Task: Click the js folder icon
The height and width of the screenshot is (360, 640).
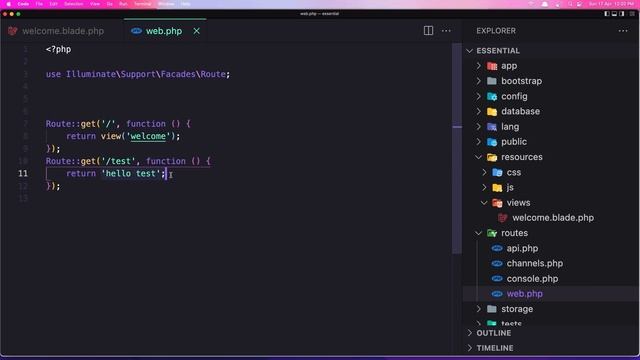Action: tap(497, 187)
